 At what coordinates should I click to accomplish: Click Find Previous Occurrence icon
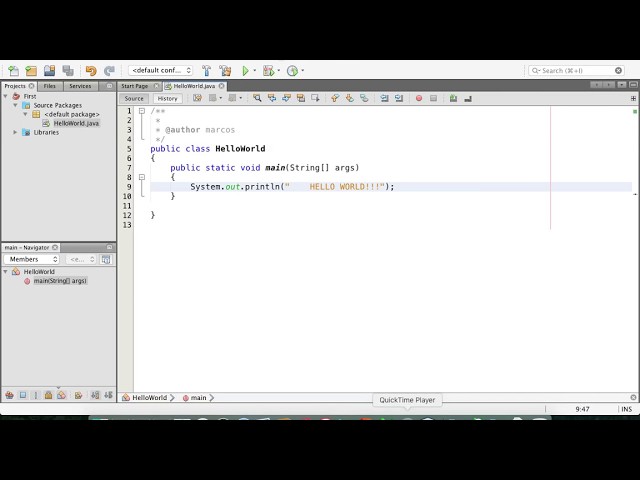[x=272, y=98]
